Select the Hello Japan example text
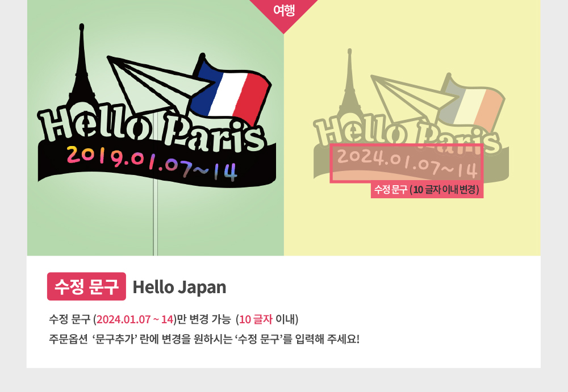Viewport: 568px width, 392px height. (x=179, y=287)
